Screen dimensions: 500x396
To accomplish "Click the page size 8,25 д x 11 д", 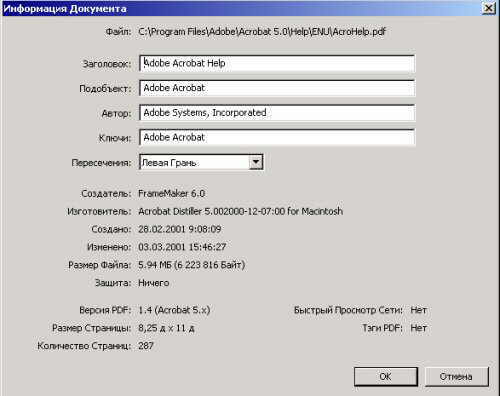I will 166,328.
